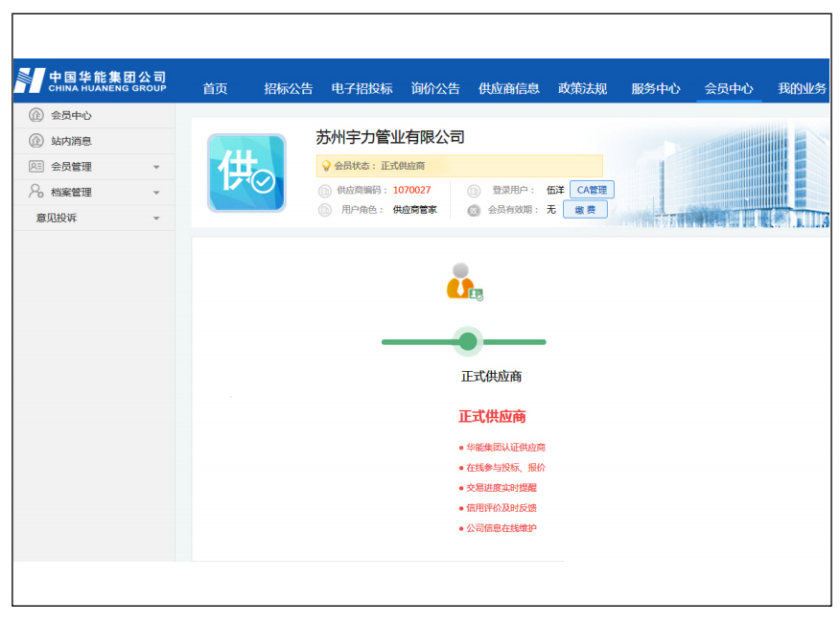Open 档案管理 in the left sidebar
The image size is (840, 625).
tap(94, 193)
